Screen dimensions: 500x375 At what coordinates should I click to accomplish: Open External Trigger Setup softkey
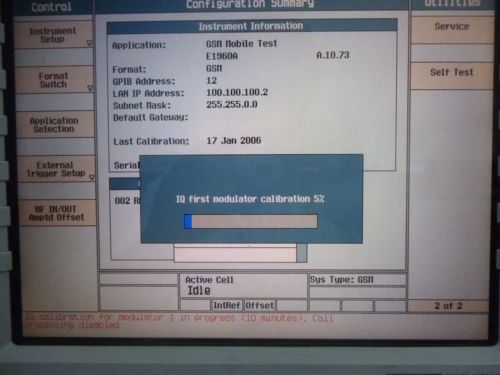click(55, 169)
